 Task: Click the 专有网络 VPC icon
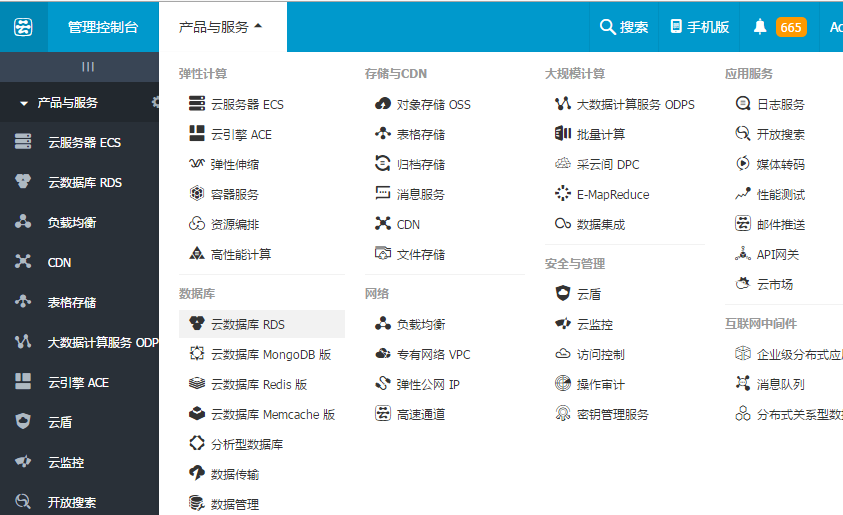pos(383,353)
